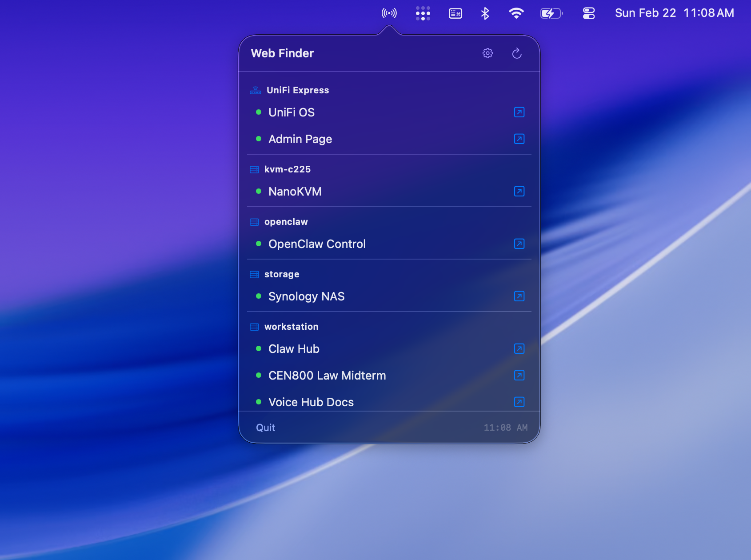Quit the Web Finder app
The image size is (751, 560).
(265, 427)
